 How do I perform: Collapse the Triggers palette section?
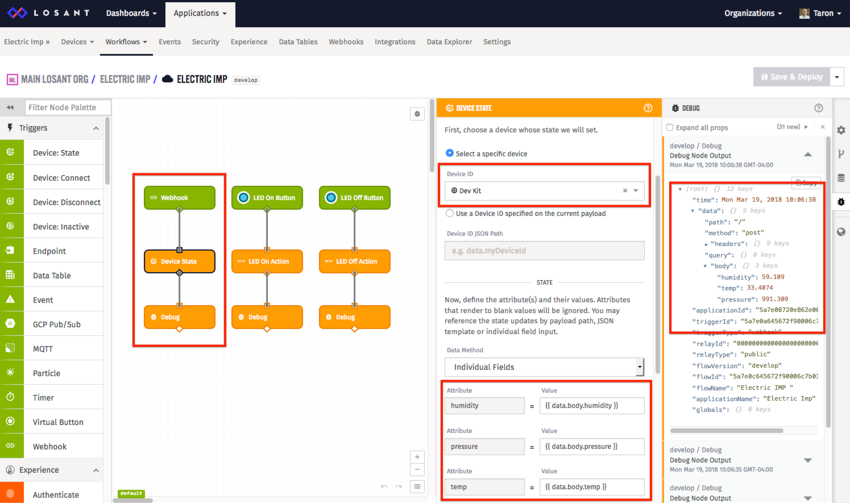[x=96, y=128]
